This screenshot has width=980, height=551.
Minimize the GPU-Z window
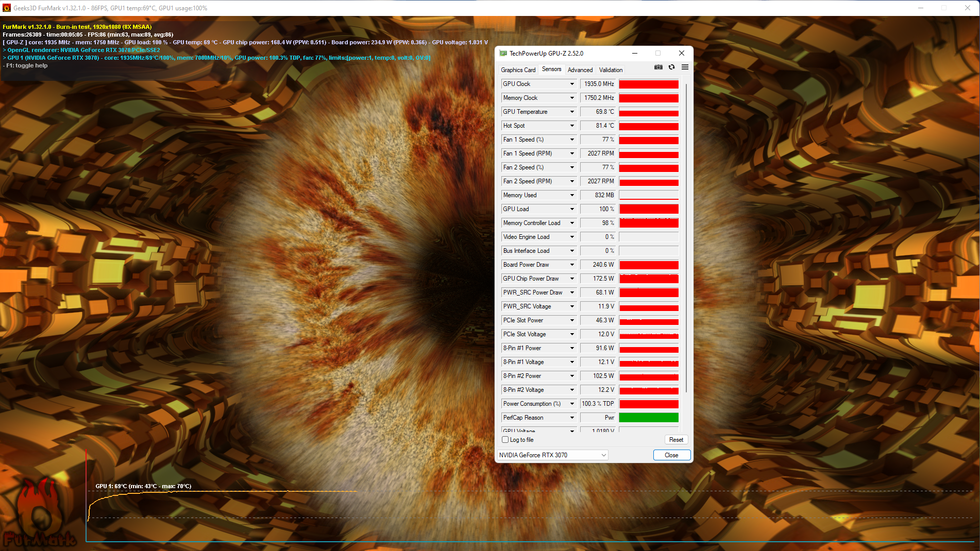635,53
